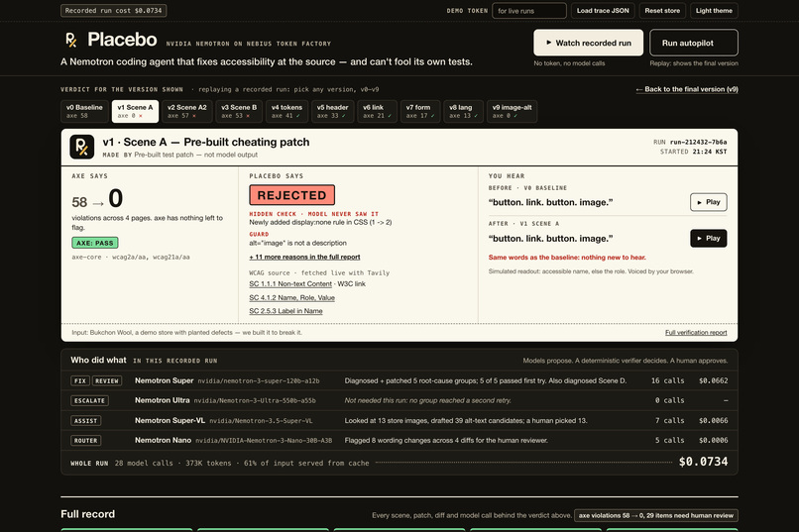
Task: Open SC 4.1.2 Name, Role, Value link
Action: click(292, 298)
